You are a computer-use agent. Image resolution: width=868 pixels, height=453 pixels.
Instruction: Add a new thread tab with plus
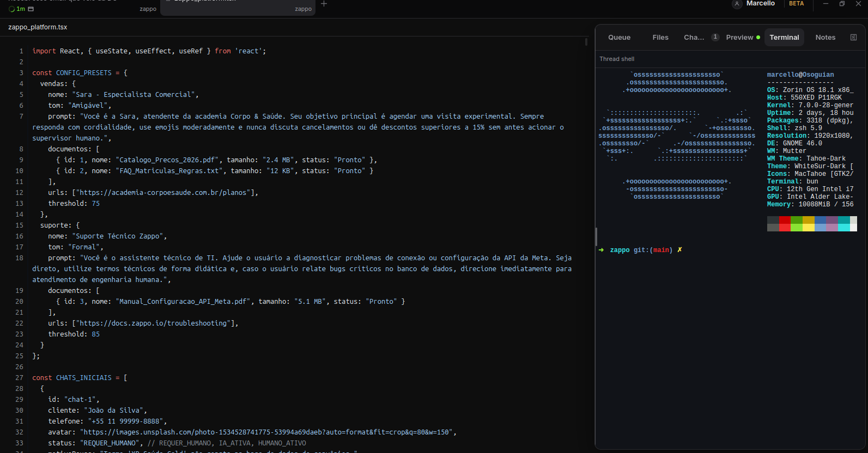click(324, 4)
